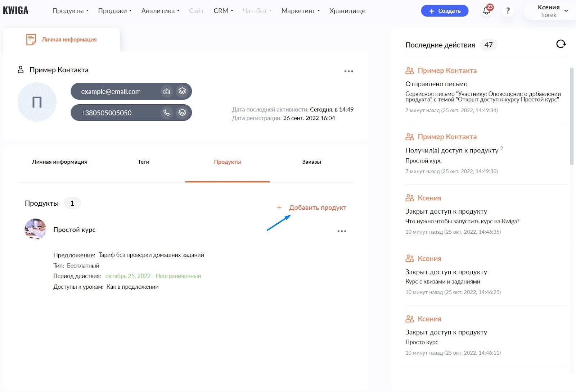
Task: Click the call phone icon beside the number
Action: (x=167, y=113)
